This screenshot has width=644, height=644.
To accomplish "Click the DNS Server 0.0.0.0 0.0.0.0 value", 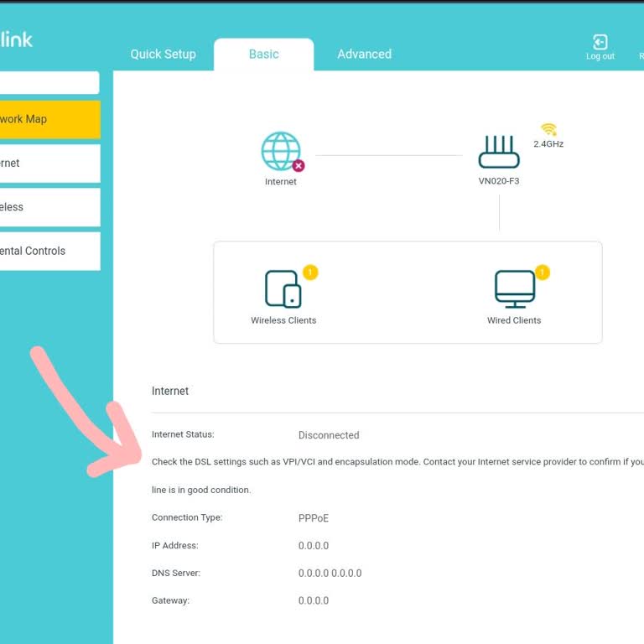I will [x=330, y=574].
